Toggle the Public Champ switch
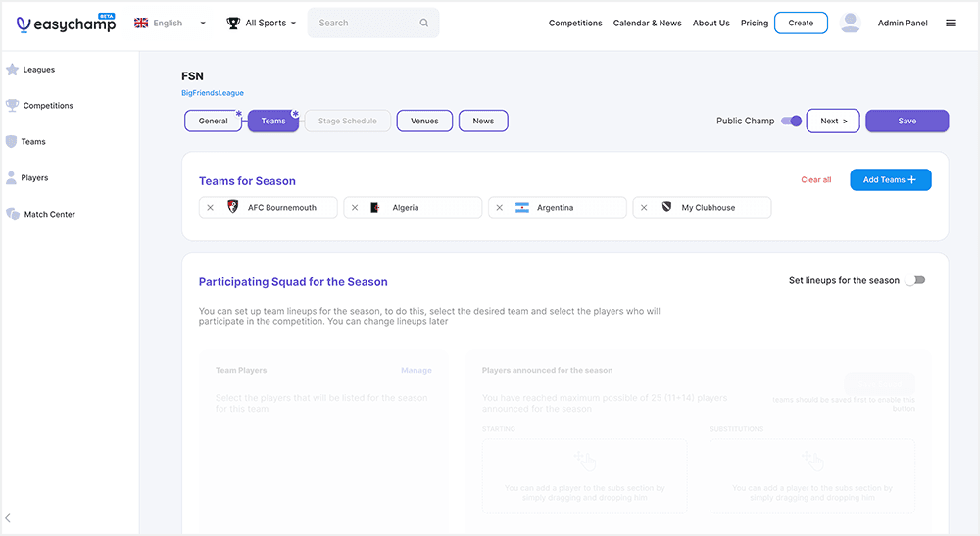This screenshot has height=536, width=980. tap(792, 122)
